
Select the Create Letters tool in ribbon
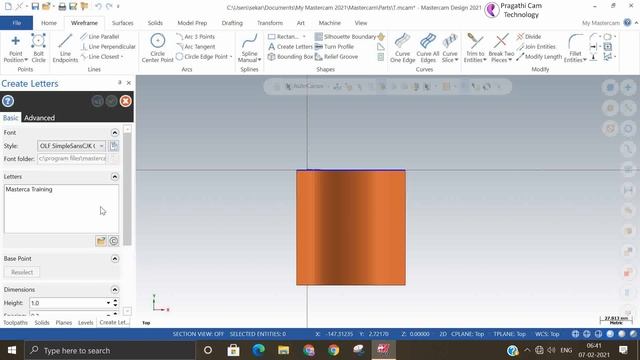[290, 47]
